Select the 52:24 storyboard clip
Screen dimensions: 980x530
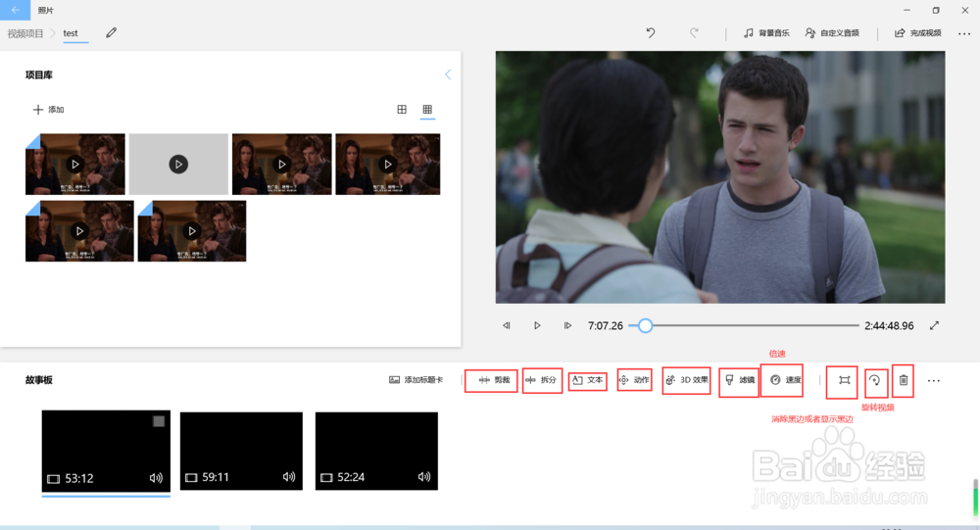pos(377,451)
